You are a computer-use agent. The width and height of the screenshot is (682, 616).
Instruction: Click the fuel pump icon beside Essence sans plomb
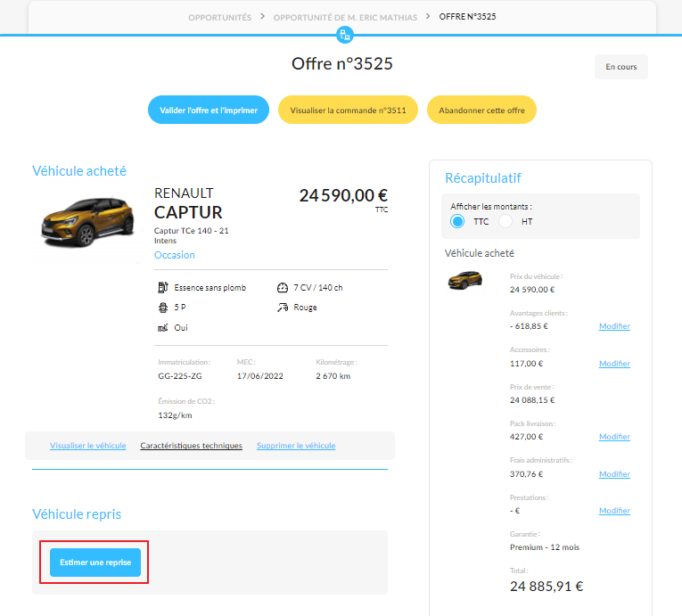click(x=162, y=287)
